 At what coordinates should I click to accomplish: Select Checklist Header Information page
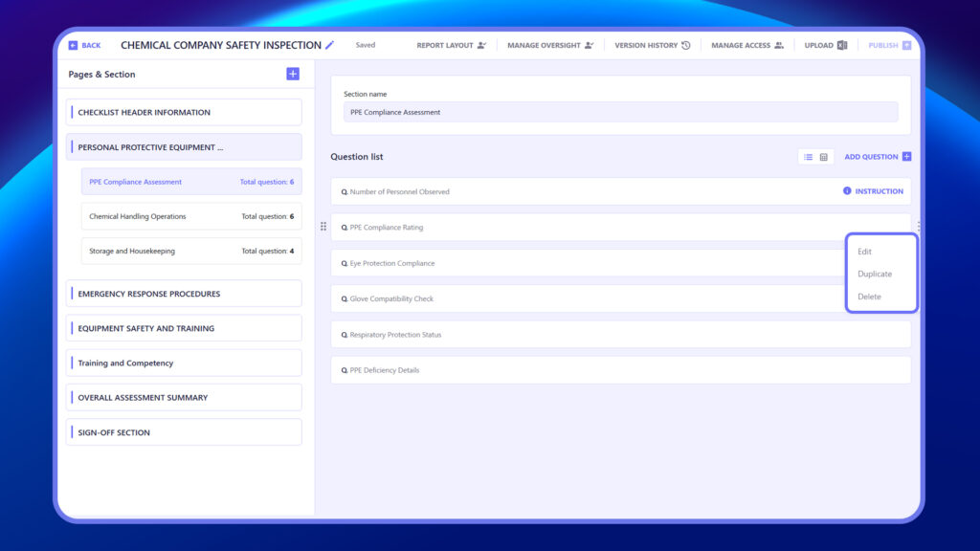pos(184,113)
